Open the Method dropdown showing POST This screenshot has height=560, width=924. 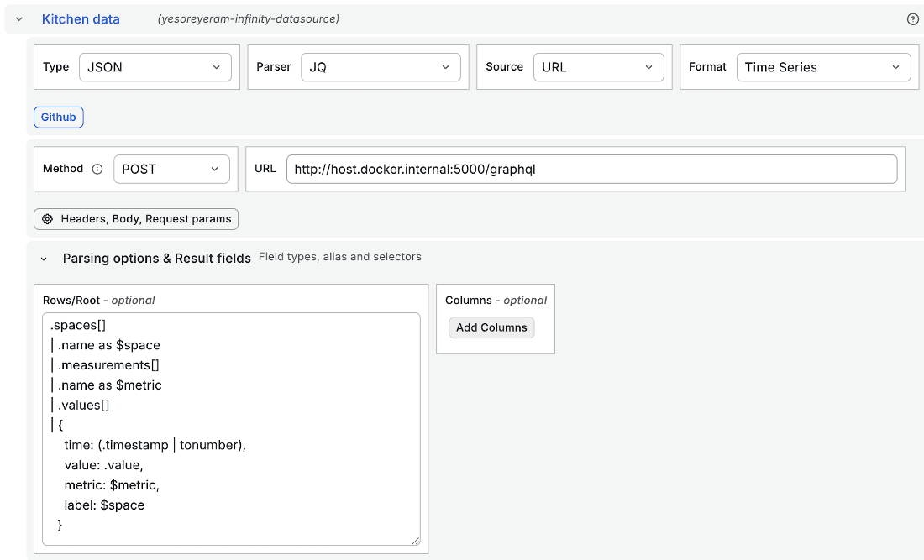pyautogui.click(x=171, y=169)
